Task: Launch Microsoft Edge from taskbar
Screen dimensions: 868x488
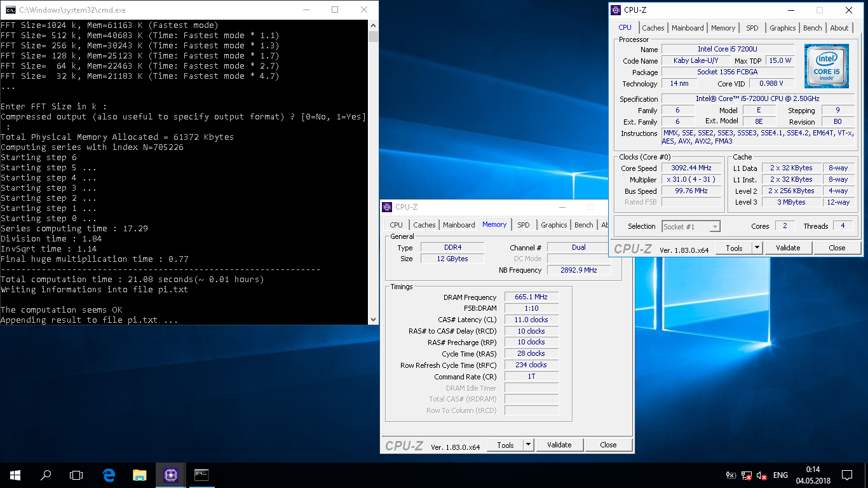Action: [109, 475]
